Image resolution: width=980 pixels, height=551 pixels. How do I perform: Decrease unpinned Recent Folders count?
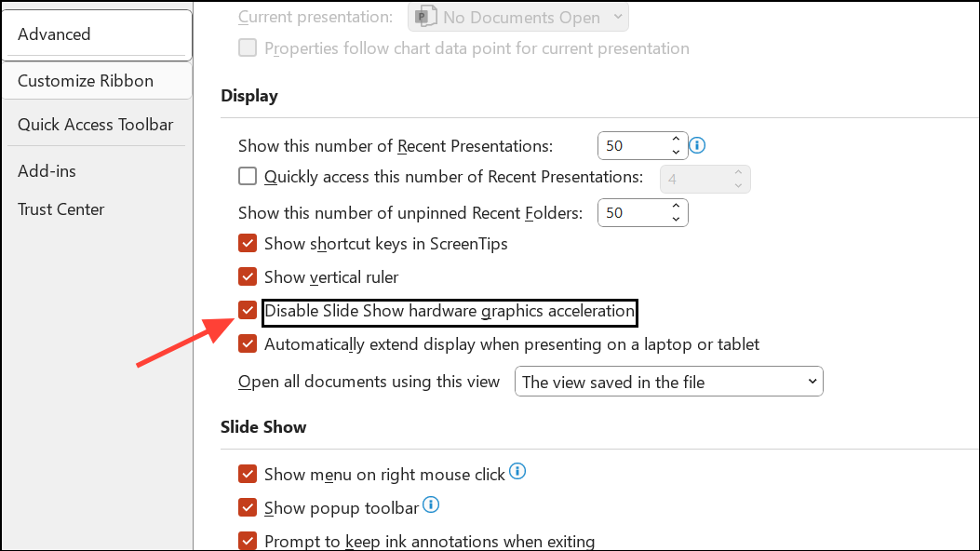[x=676, y=220]
